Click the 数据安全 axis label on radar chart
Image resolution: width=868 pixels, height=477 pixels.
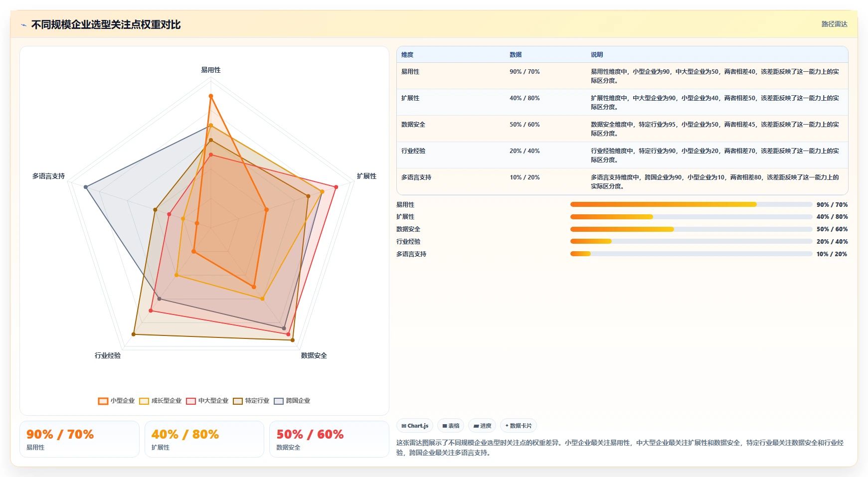[314, 355]
